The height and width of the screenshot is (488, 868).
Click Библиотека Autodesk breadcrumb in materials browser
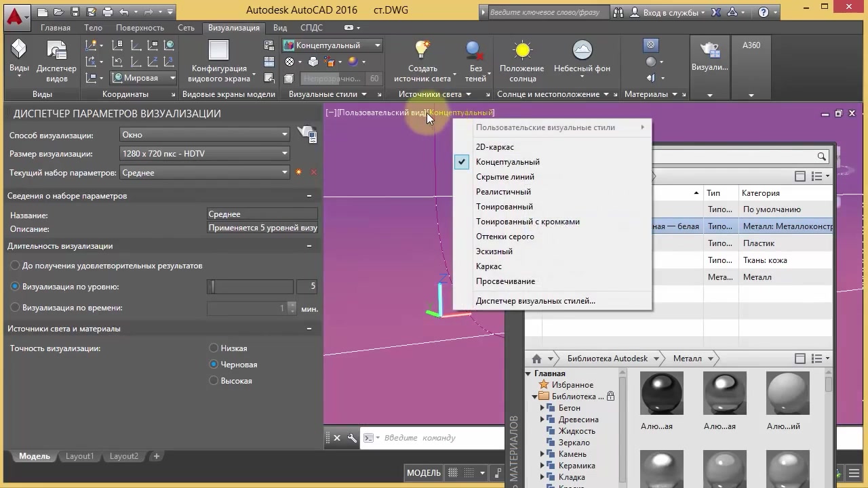click(x=608, y=359)
